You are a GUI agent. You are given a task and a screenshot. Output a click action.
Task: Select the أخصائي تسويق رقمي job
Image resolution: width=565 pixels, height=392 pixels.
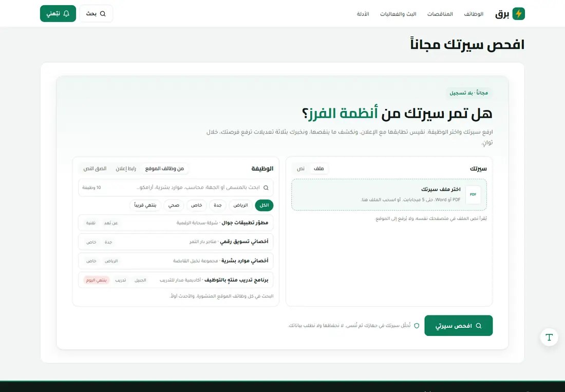click(176, 242)
